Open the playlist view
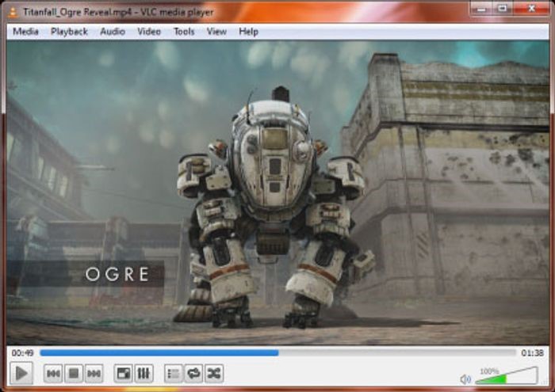 pyautogui.click(x=173, y=373)
